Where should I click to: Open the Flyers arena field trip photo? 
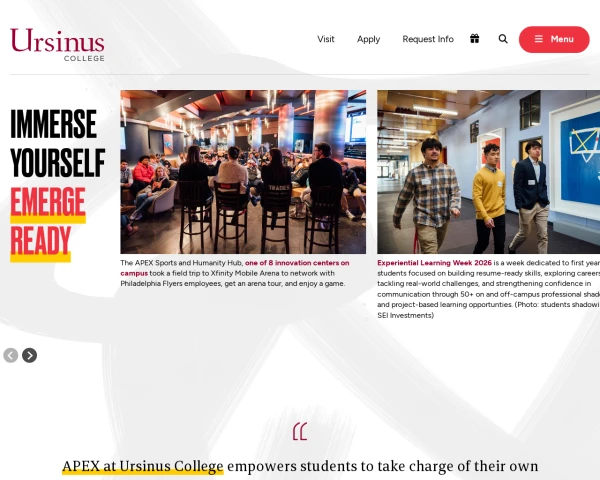click(243, 172)
